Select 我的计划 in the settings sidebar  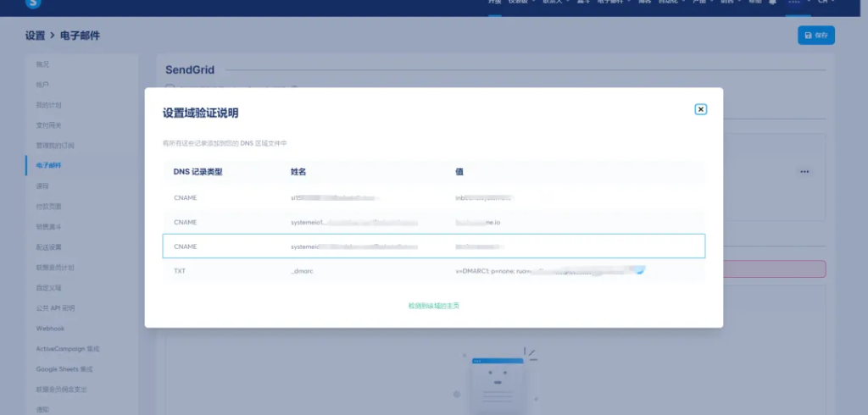48,105
